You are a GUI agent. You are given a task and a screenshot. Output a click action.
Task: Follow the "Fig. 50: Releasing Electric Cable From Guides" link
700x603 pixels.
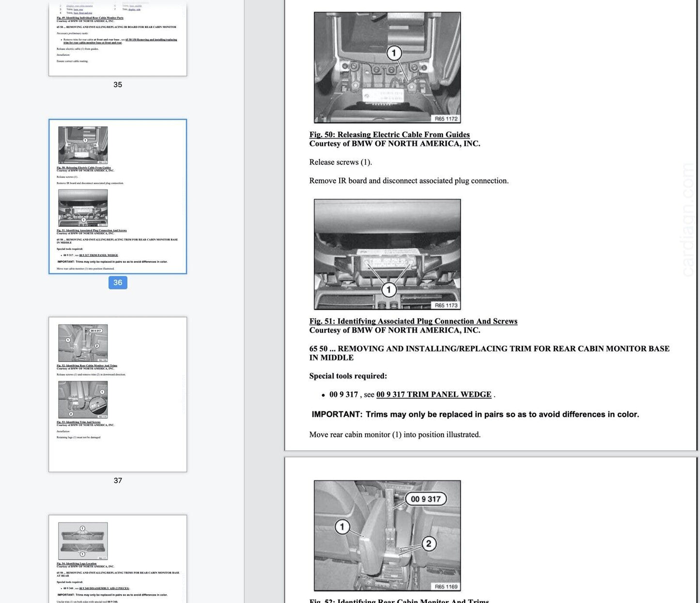(x=389, y=135)
